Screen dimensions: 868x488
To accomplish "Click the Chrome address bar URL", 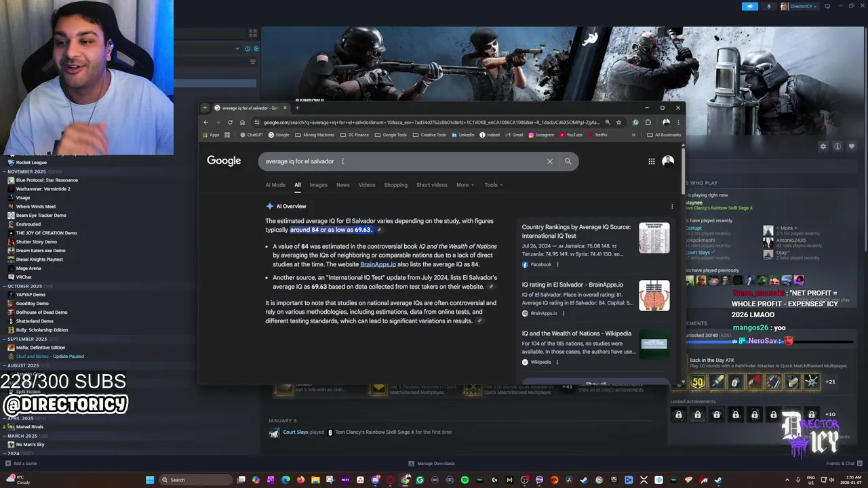I will 431,123.
